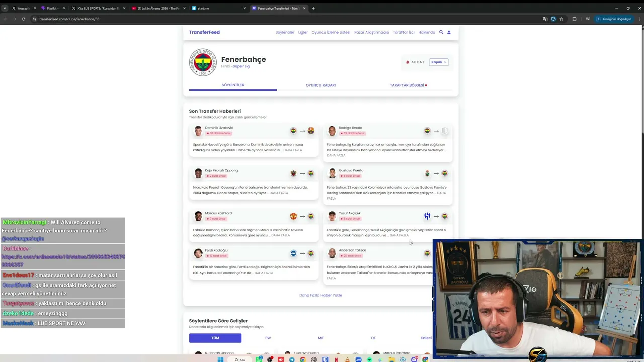This screenshot has height=362, width=644.
Task: Click Dominik Livaković player avatar
Action: [198, 131]
